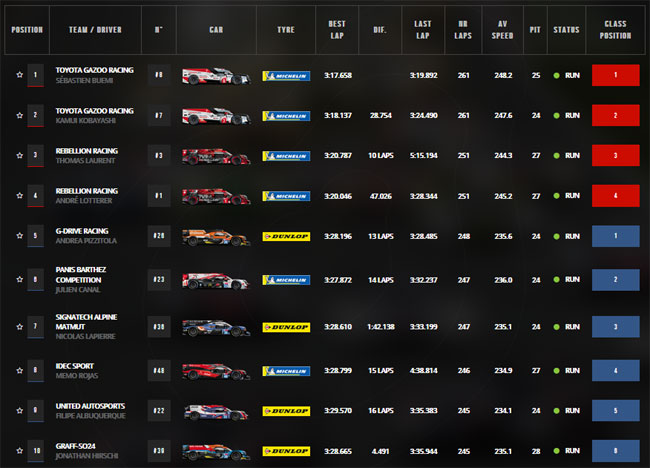Toggle favorite star for Thomas Laurent row
The image size is (650, 468).
tap(19, 155)
